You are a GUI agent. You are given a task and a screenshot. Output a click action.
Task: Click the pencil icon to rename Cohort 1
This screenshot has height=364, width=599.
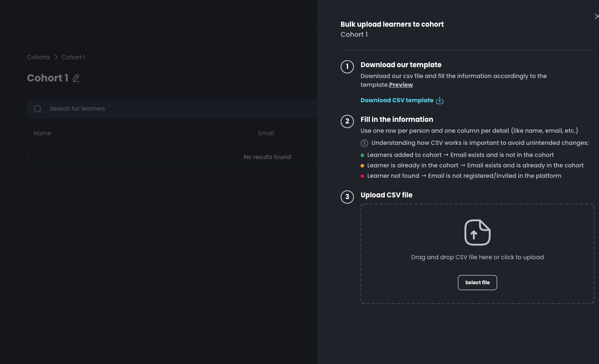(76, 78)
